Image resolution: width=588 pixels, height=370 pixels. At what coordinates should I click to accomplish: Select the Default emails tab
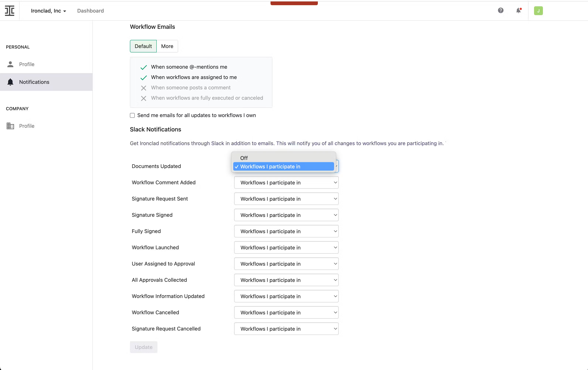143,46
